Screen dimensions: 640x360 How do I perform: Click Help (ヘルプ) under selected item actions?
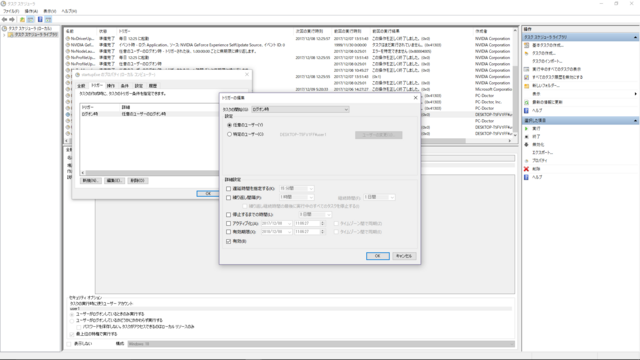(x=537, y=177)
